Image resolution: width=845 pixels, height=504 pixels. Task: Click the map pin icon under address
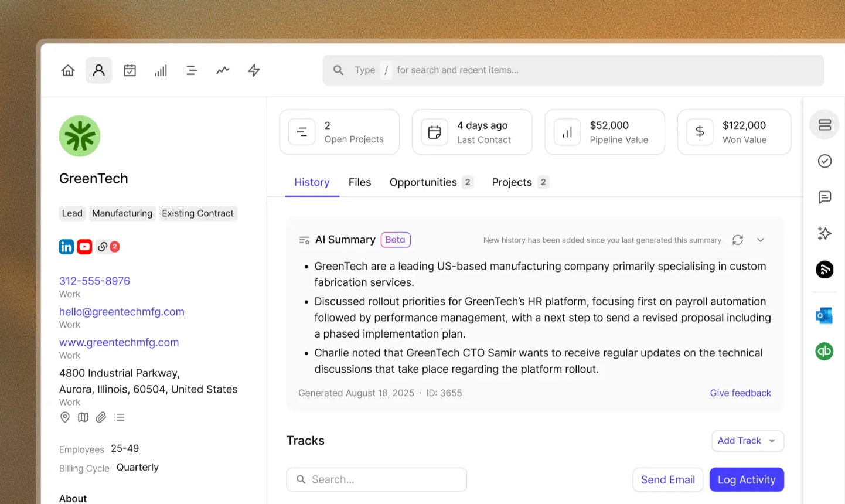click(65, 417)
